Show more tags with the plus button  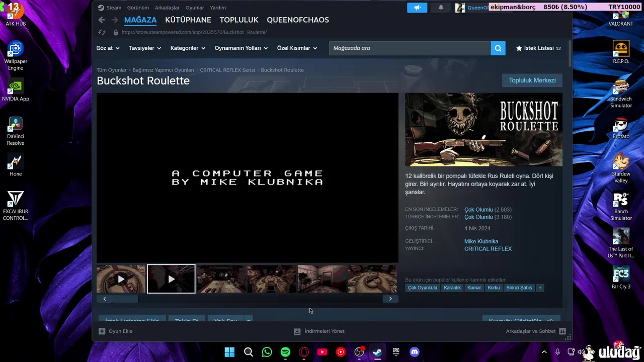click(540, 288)
